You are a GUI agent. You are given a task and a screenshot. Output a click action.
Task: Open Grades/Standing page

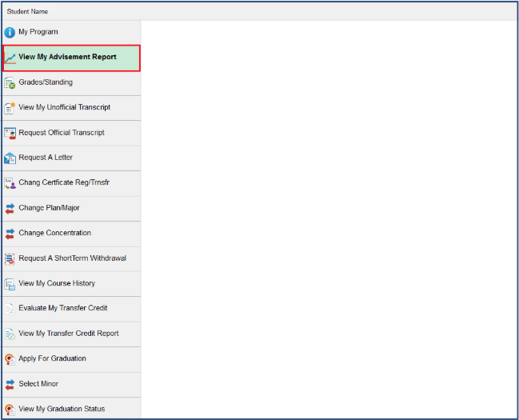[46, 82]
